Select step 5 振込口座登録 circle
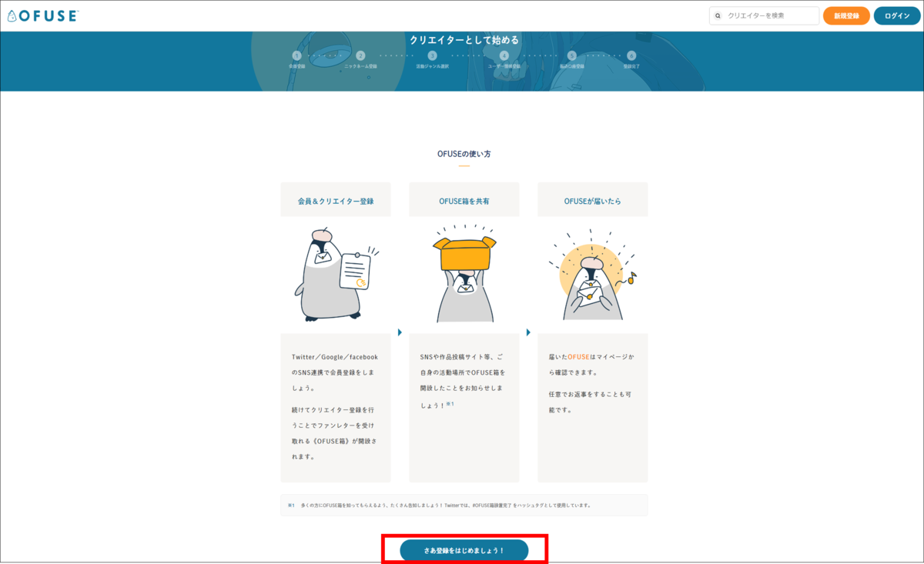This screenshot has height=564, width=924. 571,55
